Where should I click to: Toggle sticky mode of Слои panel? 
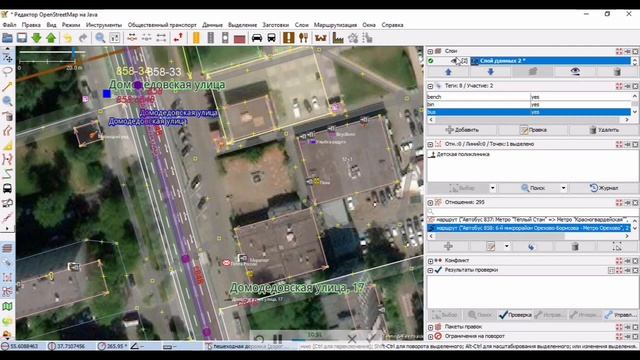627,51
